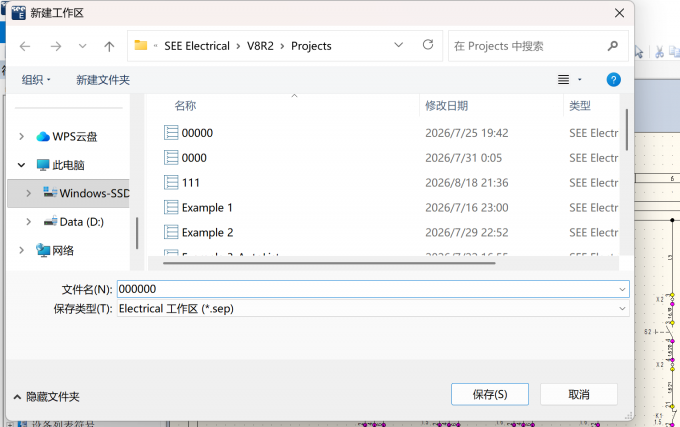Change view with the list view icon
The image size is (680, 427).
tap(563, 80)
